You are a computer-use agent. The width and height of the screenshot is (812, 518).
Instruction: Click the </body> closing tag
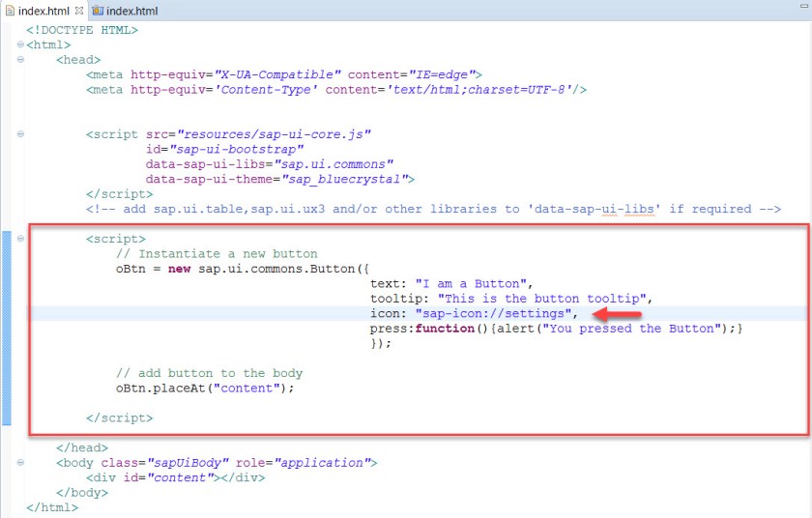pos(82,493)
